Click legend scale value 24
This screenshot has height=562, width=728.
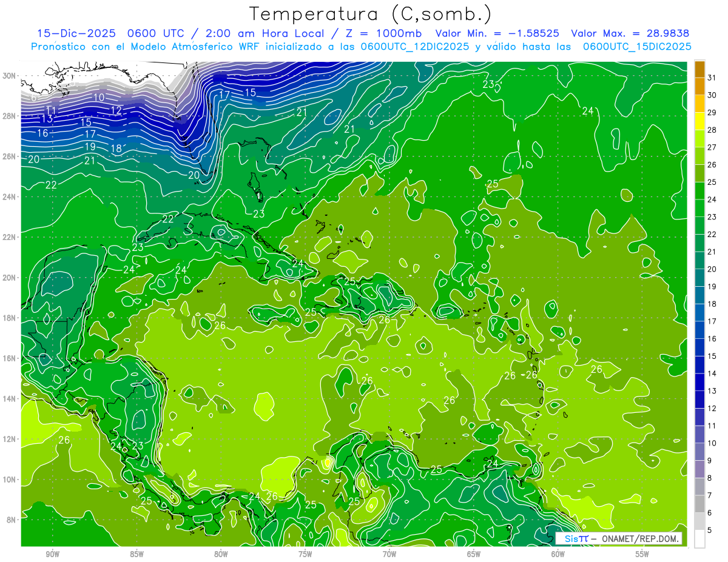click(x=712, y=199)
